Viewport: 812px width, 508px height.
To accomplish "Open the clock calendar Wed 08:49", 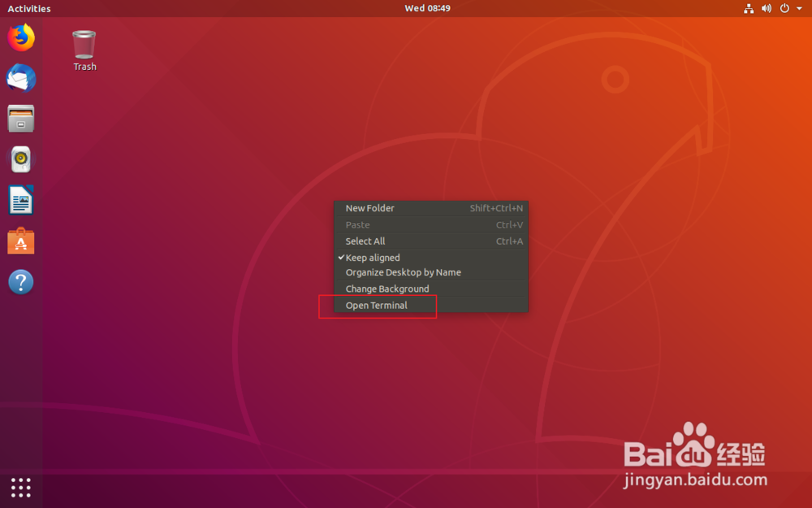I will click(427, 8).
